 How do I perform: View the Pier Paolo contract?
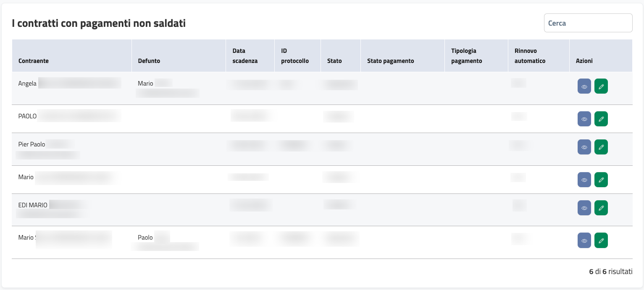[584, 147]
